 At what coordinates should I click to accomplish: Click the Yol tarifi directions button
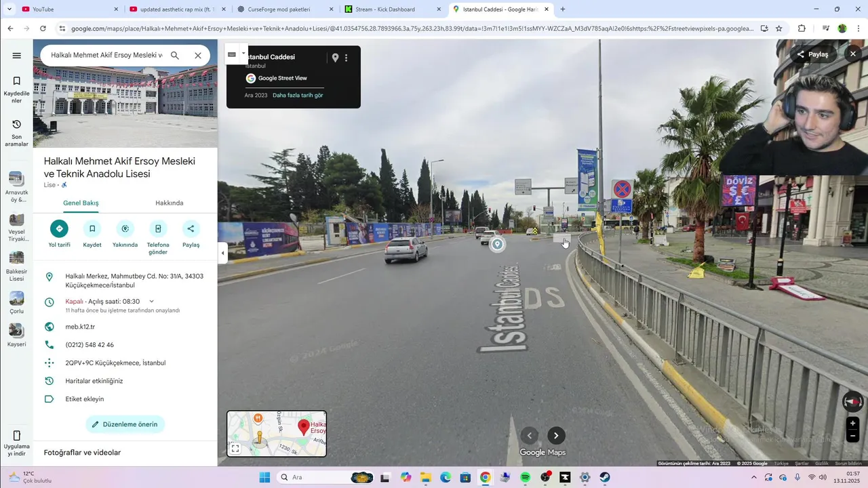point(59,229)
